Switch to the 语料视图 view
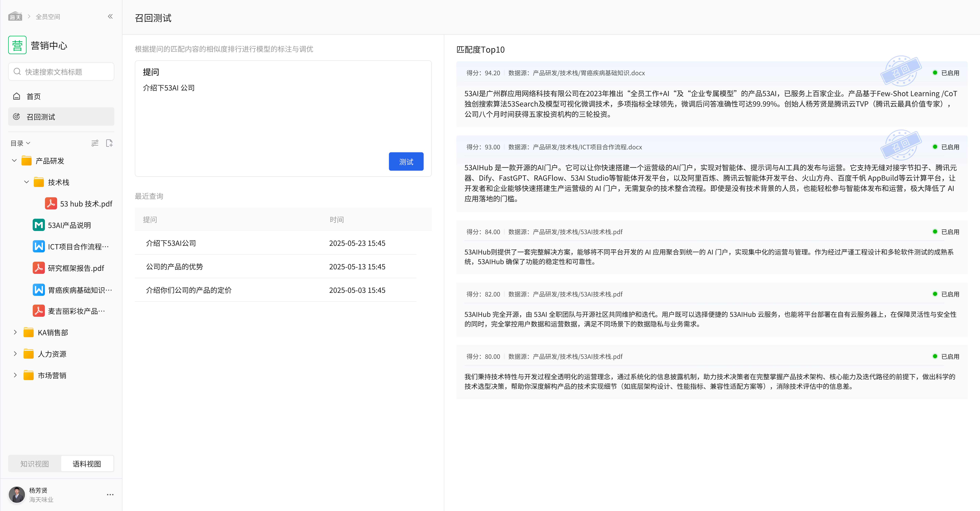 pos(87,464)
